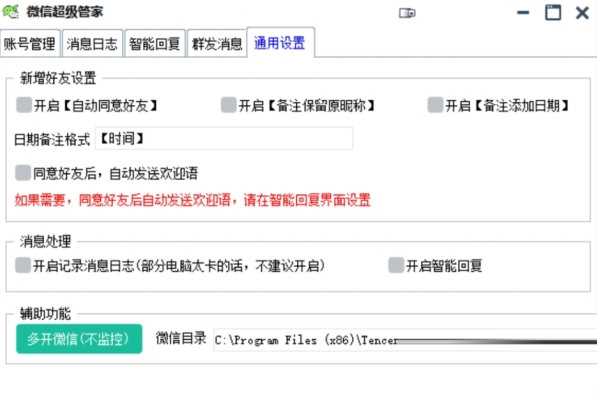Select the 群发消息 tab
Screen dimensions: 597x394
(x=217, y=44)
